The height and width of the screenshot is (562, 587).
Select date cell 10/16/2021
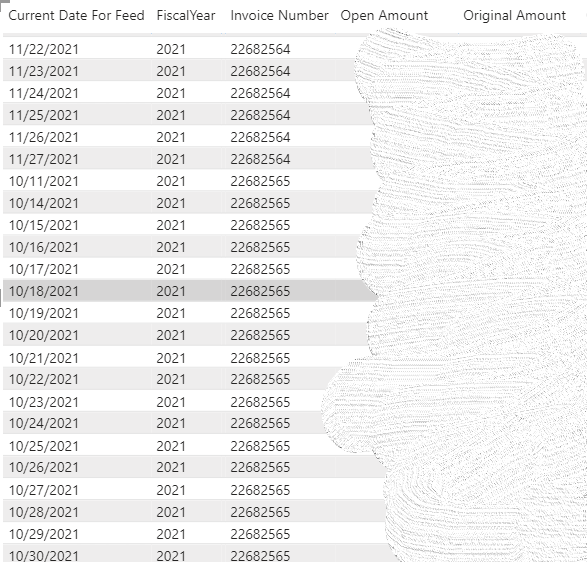[x=44, y=247]
